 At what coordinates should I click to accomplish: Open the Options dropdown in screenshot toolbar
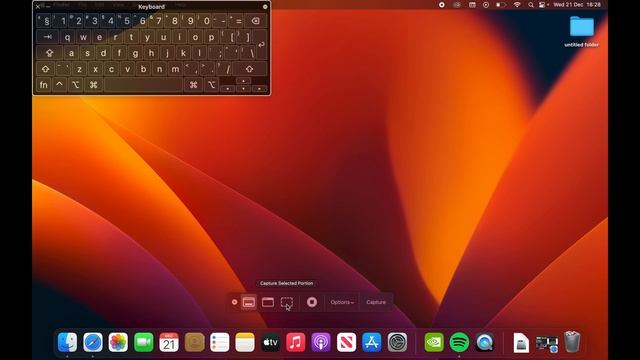click(x=342, y=302)
